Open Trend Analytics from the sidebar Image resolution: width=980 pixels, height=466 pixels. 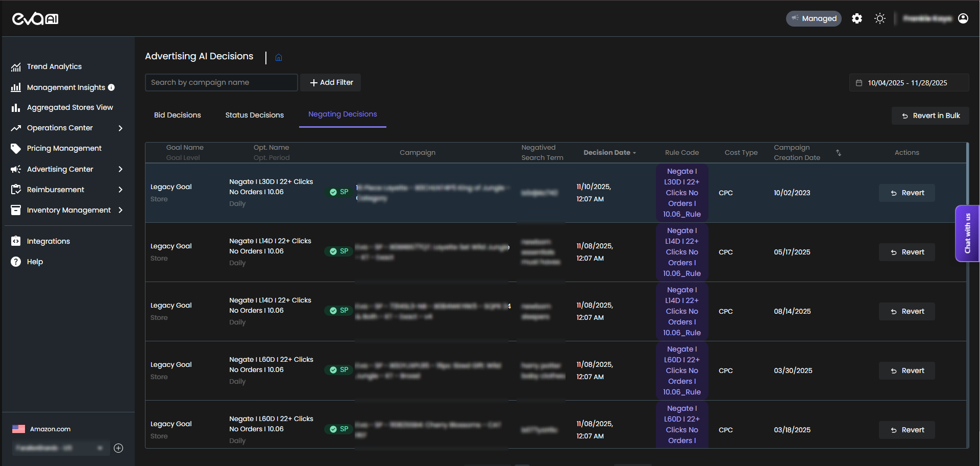click(54, 67)
